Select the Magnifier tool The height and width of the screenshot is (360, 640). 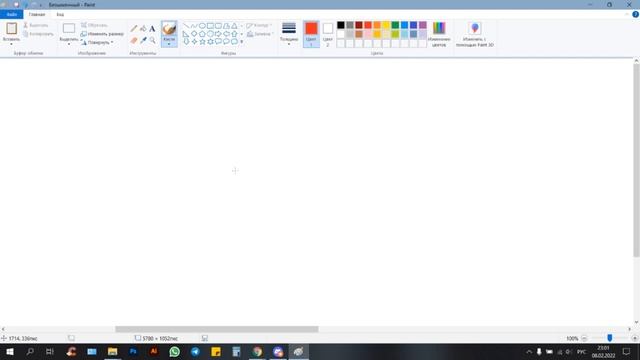click(x=152, y=40)
